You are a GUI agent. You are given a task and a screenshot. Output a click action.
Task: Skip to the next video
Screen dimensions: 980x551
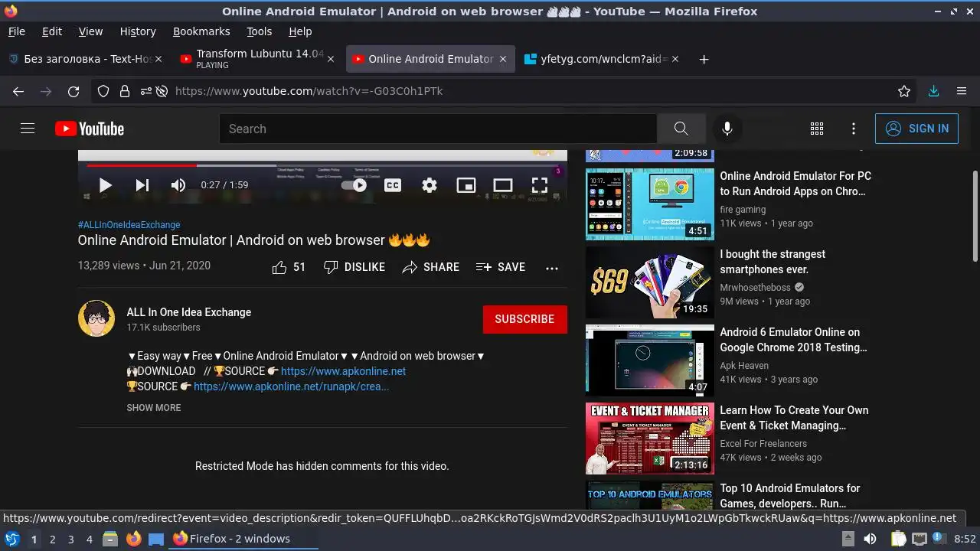(x=142, y=185)
